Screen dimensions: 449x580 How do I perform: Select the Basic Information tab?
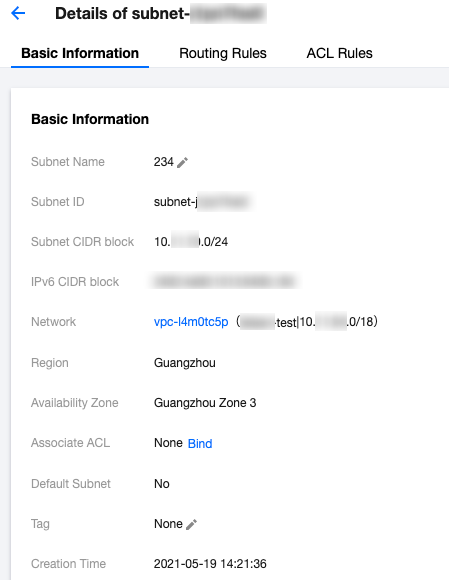pos(80,53)
